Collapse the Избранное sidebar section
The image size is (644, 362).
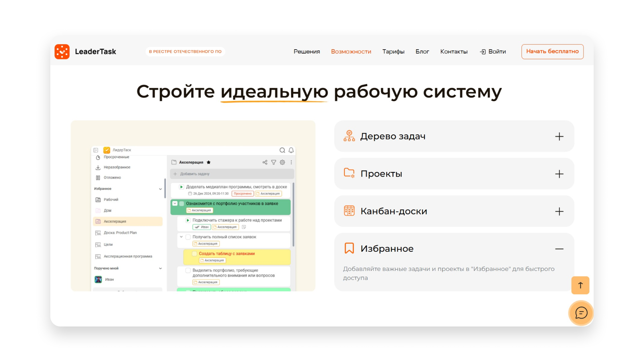(x=160, y=188)
